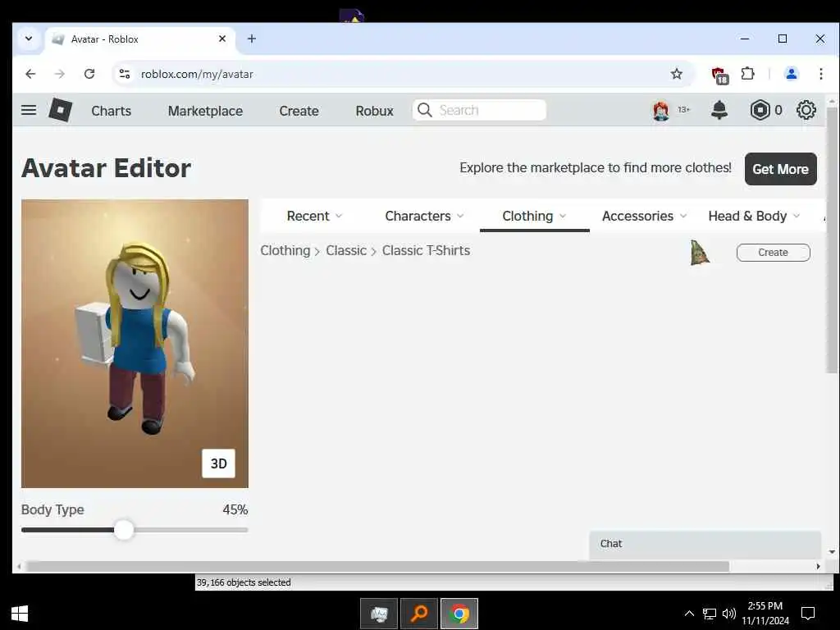
Task: Open the Marketplace page
Action: click(x=205, y=111)
